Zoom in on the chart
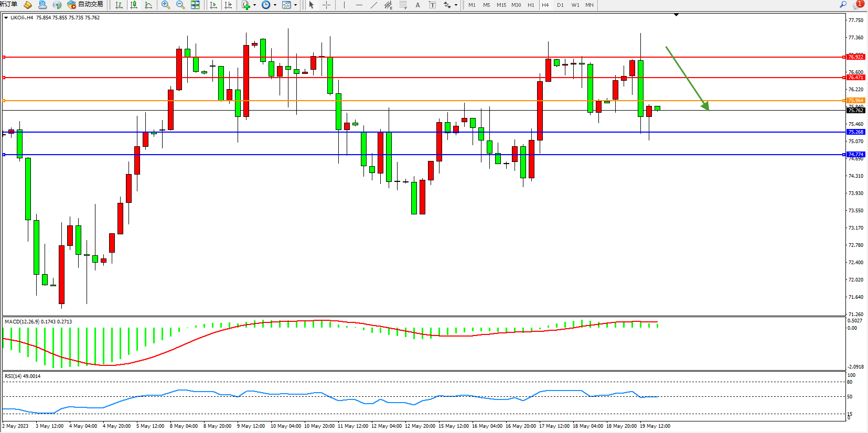Viewport: 868px width, 433px height. click(x=166, y=5)
